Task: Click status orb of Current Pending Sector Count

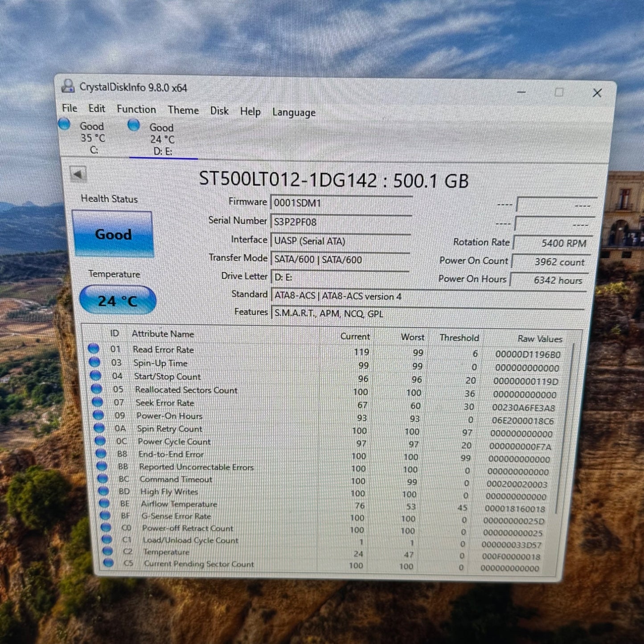Action: (x=109, y=562)
